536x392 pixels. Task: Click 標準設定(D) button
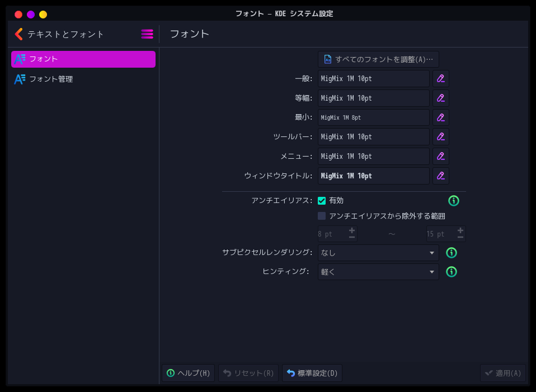pos(312,373)
